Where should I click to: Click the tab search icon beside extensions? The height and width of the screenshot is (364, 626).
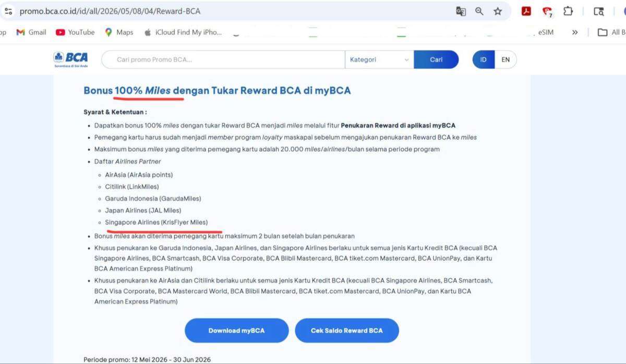599,11
